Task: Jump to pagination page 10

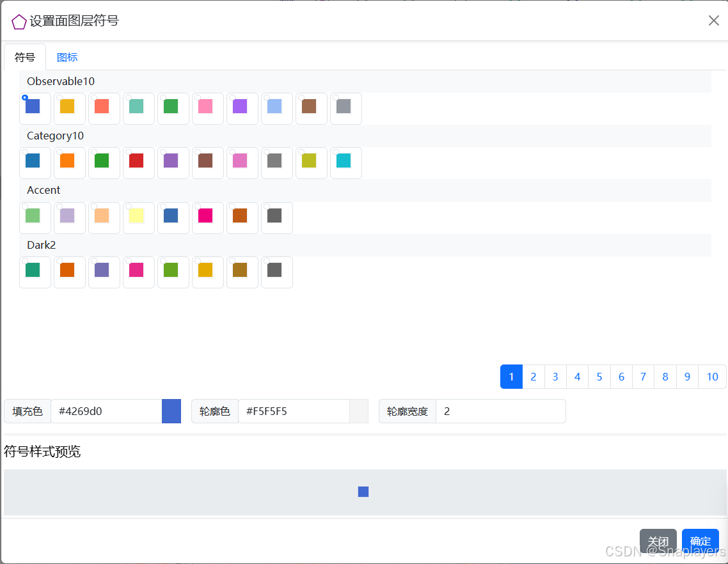Action: pos(712,377)
